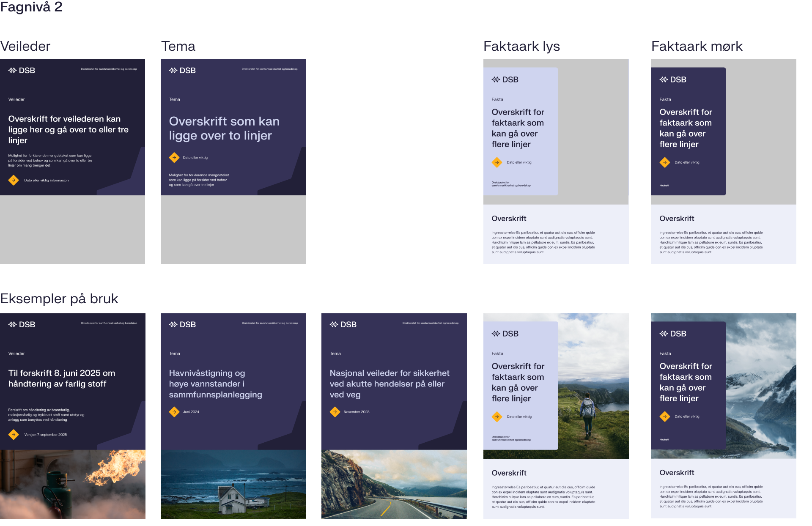Click the grey image placeholder under Tema template
The width and height of the screenshot is (812, 526).
coord(233,230)
